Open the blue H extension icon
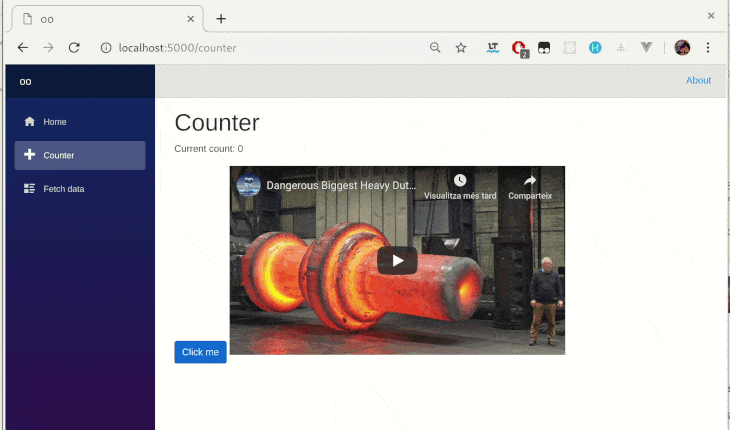This screenshot has width=730, height=430. (x=595, y=47)
